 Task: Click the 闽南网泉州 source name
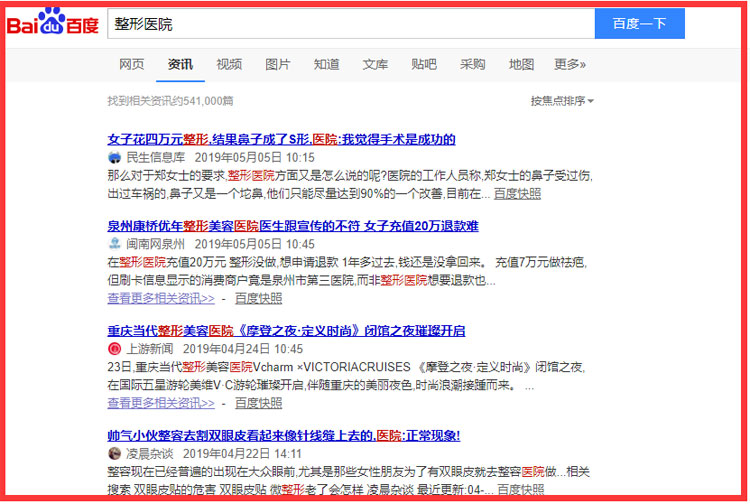(155, 244)
